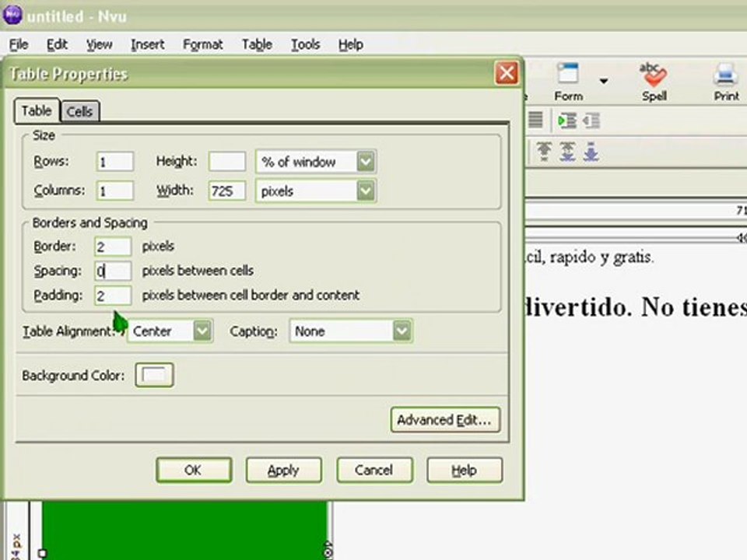This screenshot has height=560, width=747.
Task: Click the Advanced Edit button
Action: coord(445,419)
